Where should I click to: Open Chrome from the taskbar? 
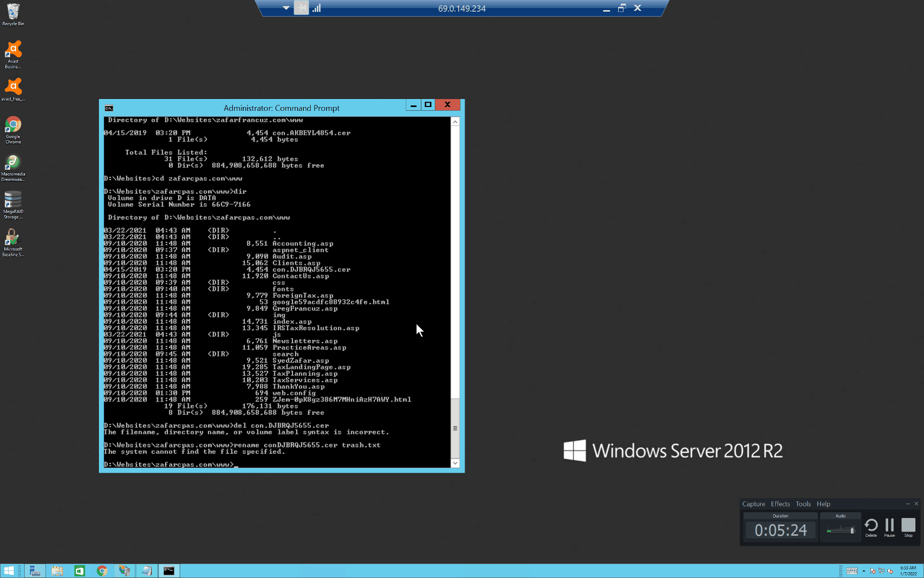pos(102,571)
